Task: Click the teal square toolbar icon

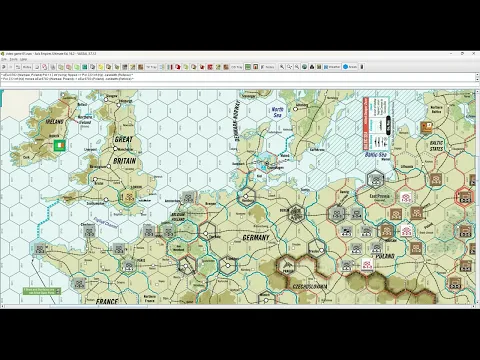Action: pyautogui.click(x=85, y=67)
